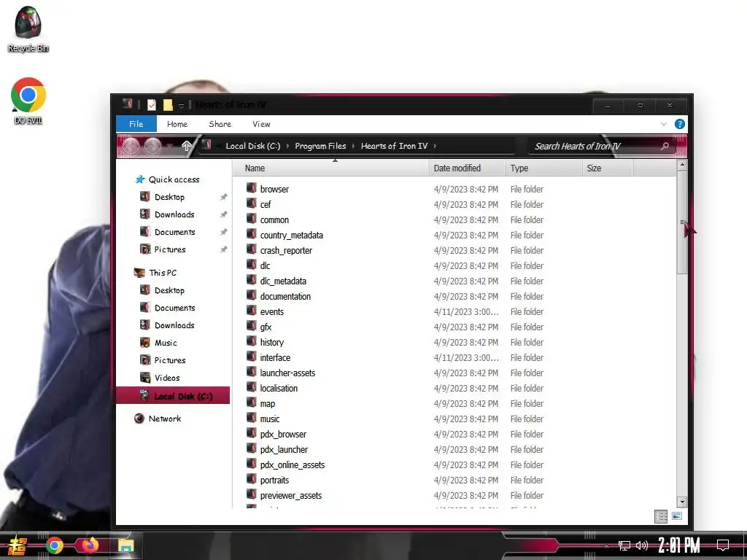Show hidden icons tray chevron

click(606, 545)
